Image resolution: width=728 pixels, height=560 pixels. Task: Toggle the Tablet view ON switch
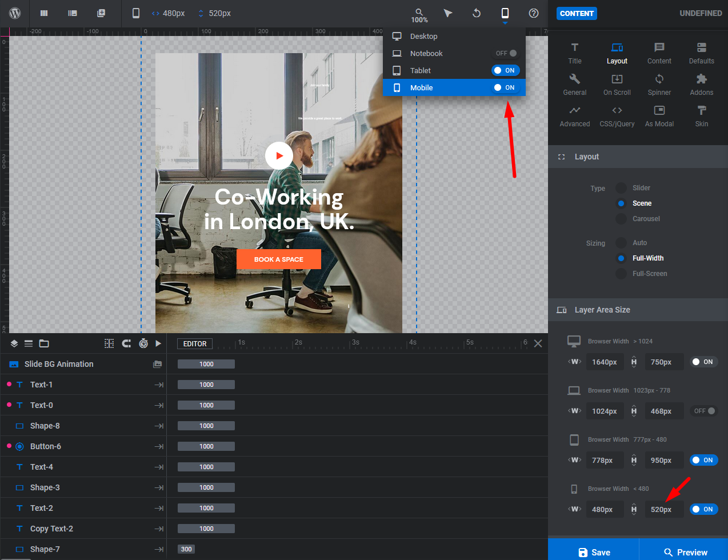(505, 70)
